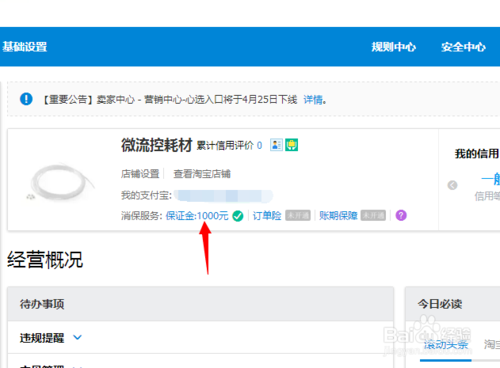Click the green shop badge icon
This screenshot has width=500, height=368.
click(x=291, y=145)
